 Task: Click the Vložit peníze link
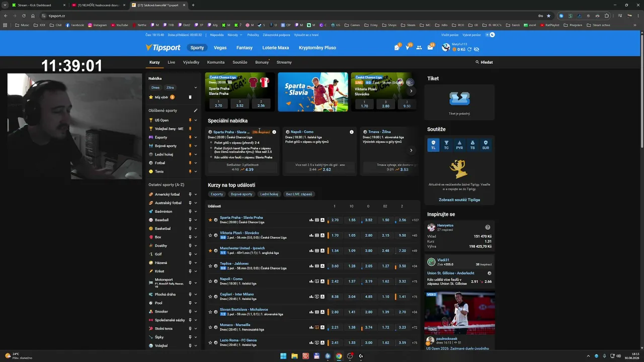(x=450, y=35)
